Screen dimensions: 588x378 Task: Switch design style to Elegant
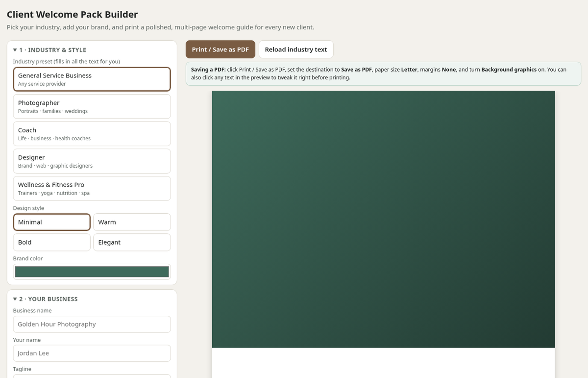click(132, 242)
